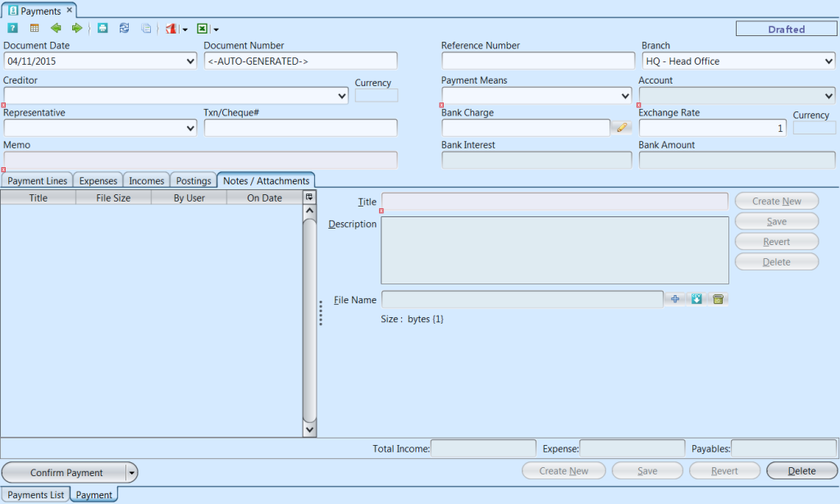The image size is (840, 504).
Task: Switch to the Payment Lines tab
Action: 37,181
